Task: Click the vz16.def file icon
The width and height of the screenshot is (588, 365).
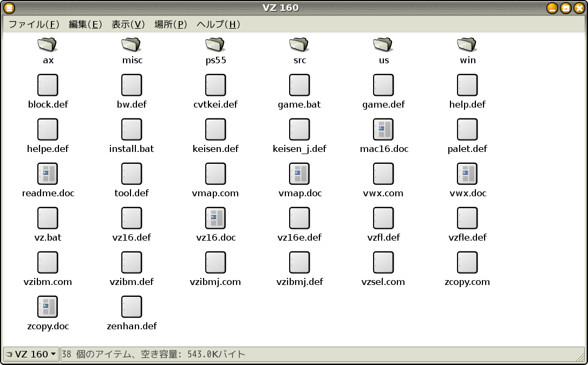Action: 132,218
